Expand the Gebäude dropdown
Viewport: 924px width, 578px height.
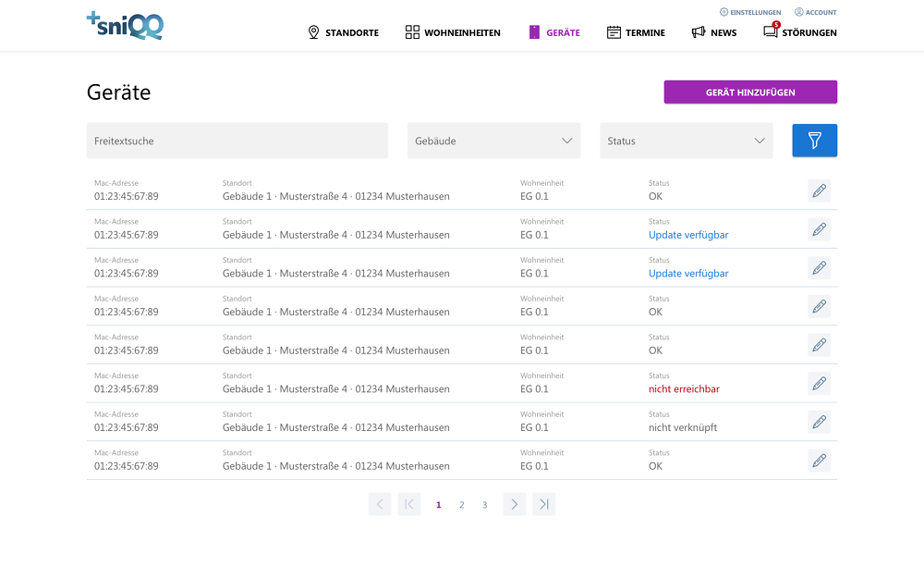(x=493, y=141)
